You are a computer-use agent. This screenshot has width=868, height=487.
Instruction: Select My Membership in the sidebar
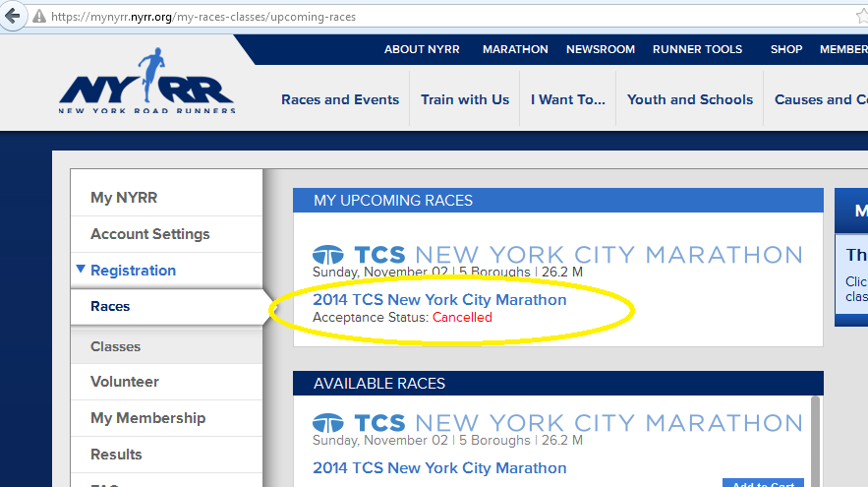(x=167, y=418)
